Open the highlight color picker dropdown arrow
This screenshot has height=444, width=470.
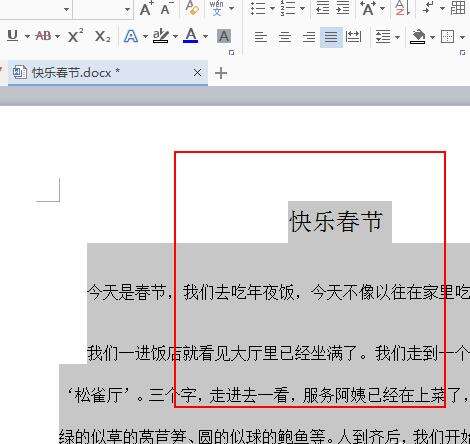[x=175, y=36]
